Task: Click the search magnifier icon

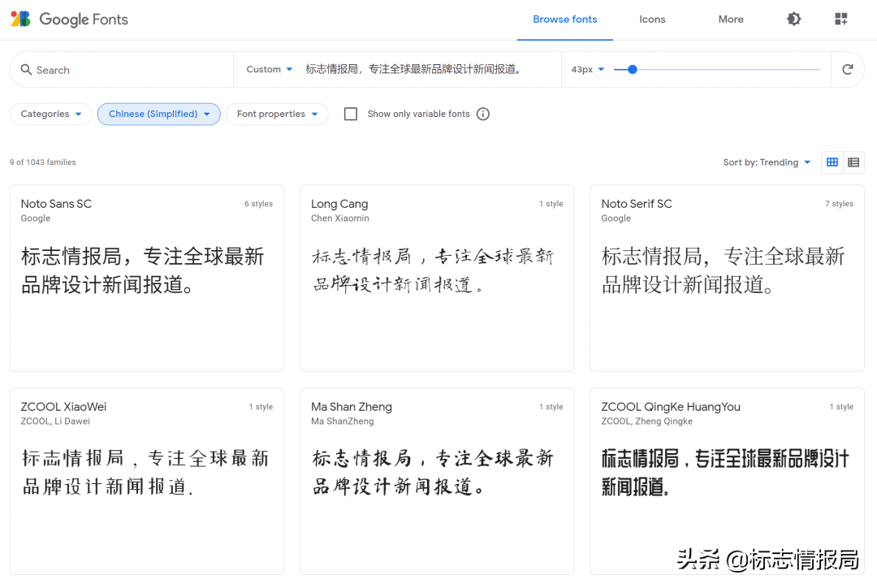Action: [x=26, y=70]
